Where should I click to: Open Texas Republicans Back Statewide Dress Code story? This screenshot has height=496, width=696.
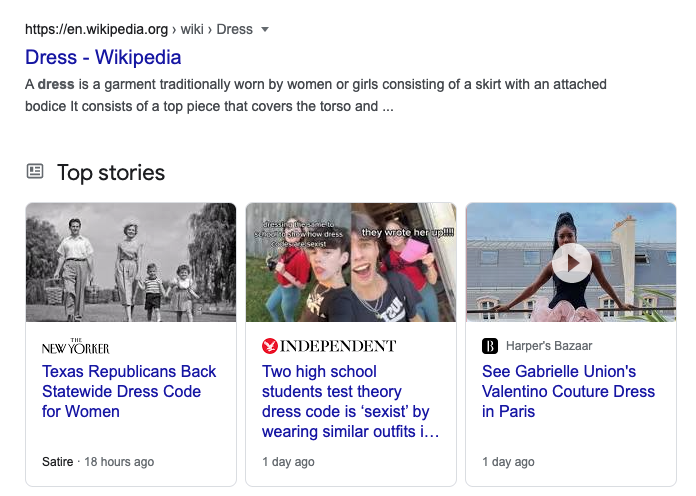[x=129, y=391]
